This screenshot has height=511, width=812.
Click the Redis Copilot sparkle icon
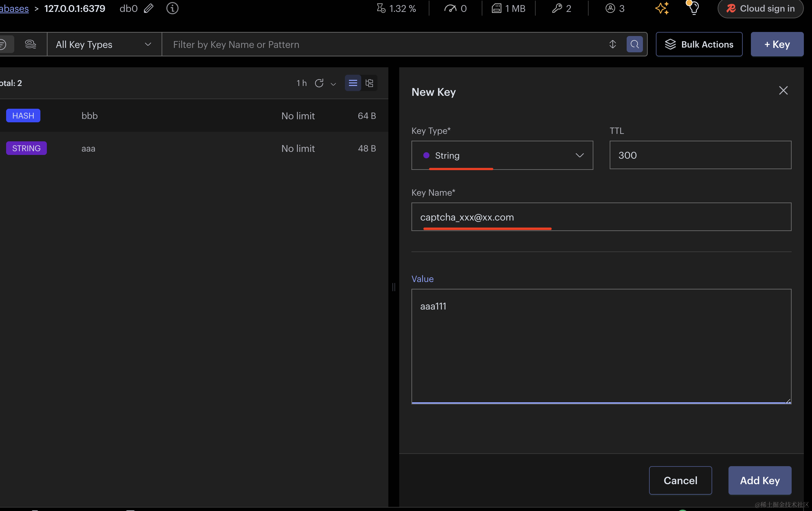[662, 8]
